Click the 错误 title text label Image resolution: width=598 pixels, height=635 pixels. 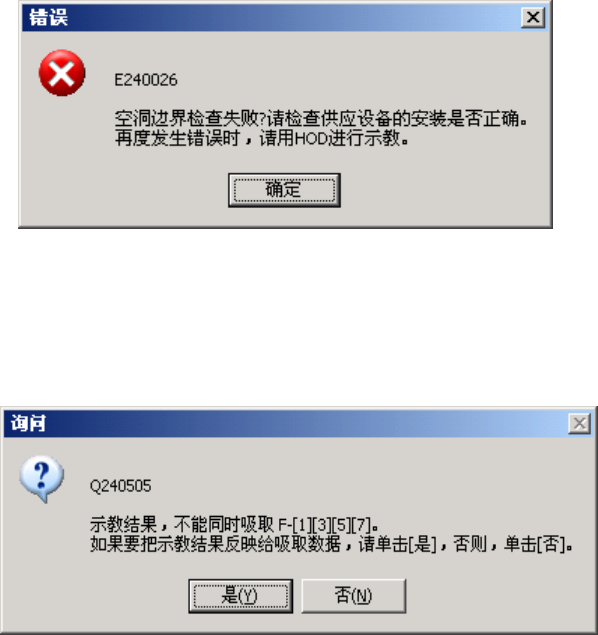(48, 17)
